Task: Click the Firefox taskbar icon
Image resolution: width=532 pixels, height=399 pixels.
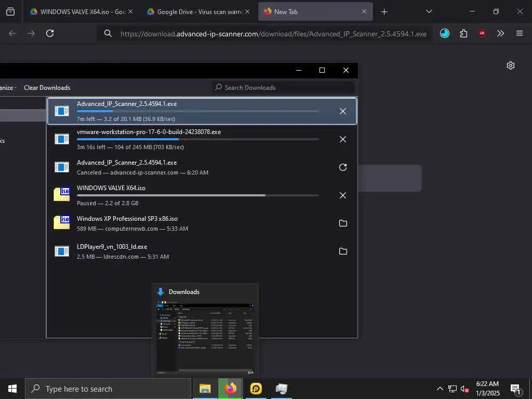Action: [230, 389]
